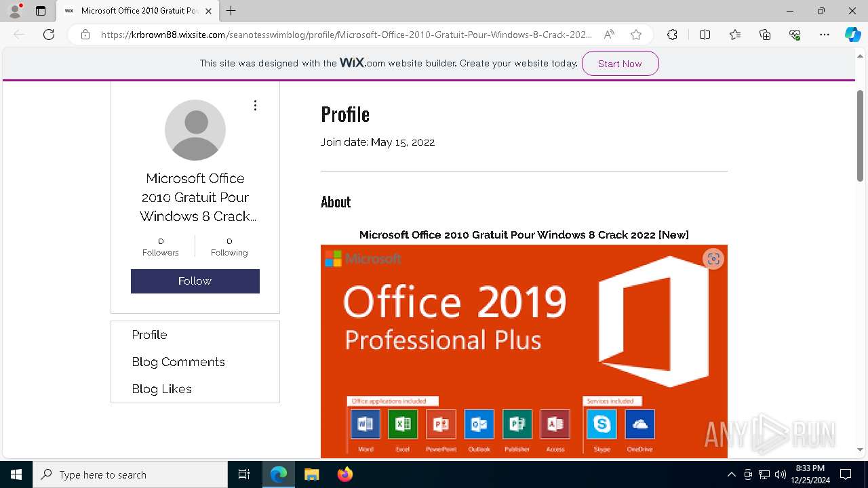Image resolution: width=868 pixels, height=488 pixels.
Task: Open Edge Settings and more menu
Action: (825, 35)
